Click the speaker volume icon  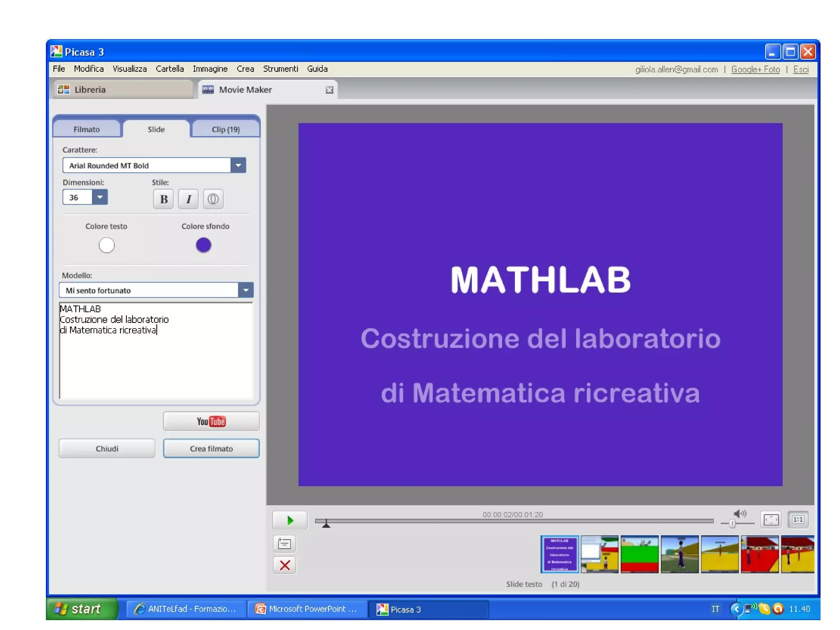coord(740,514)
